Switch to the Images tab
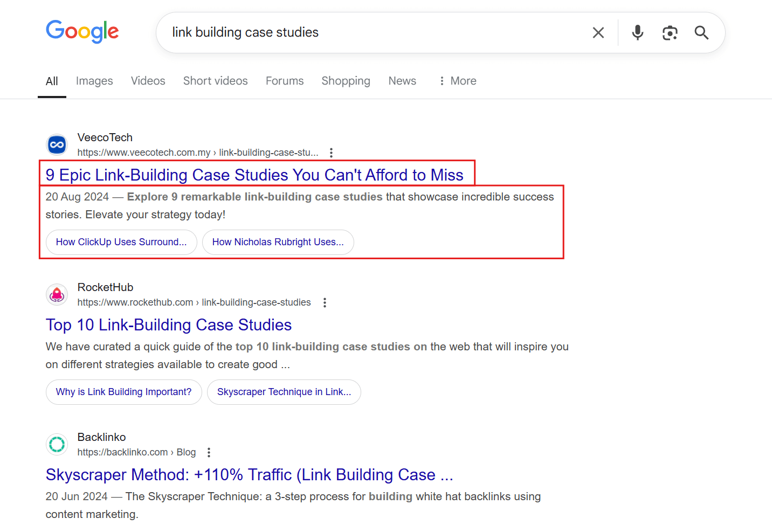The width and height of the screenshot is (772, 532). (94, 81)
